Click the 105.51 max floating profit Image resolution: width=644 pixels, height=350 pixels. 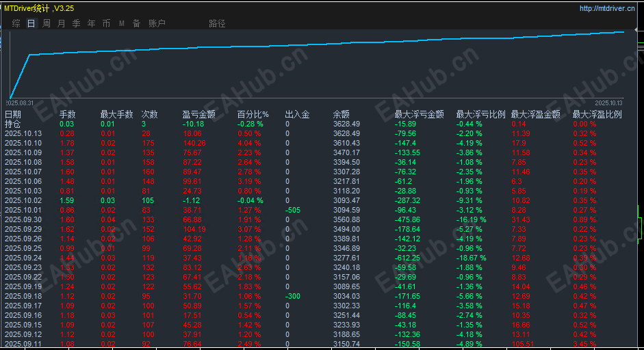point(523,345)
